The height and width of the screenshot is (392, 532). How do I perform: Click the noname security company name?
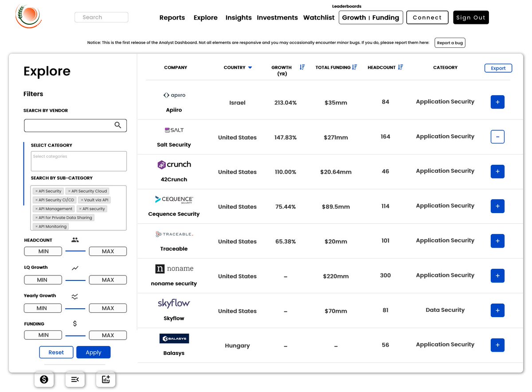(x=174, y=283)
